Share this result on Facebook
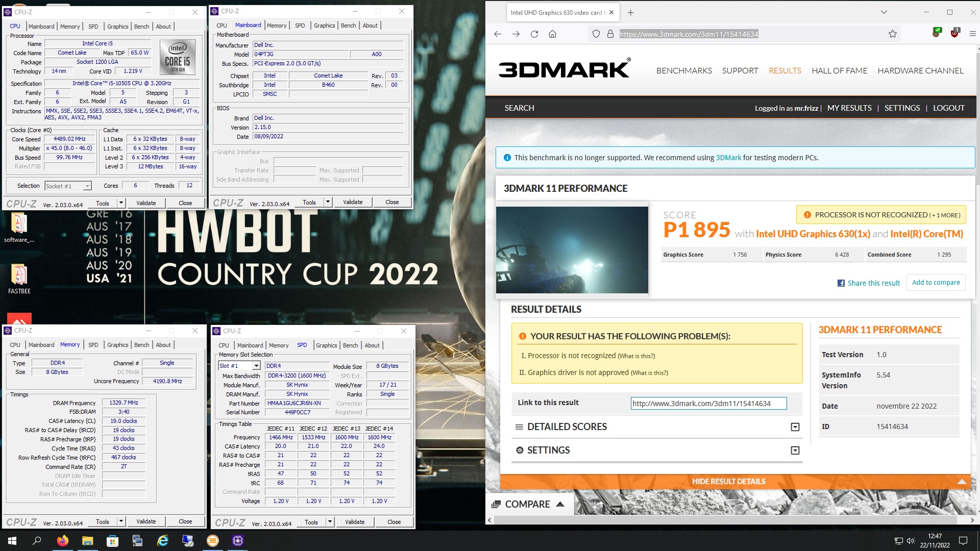 pyautogui.click(x=869, y=283)
